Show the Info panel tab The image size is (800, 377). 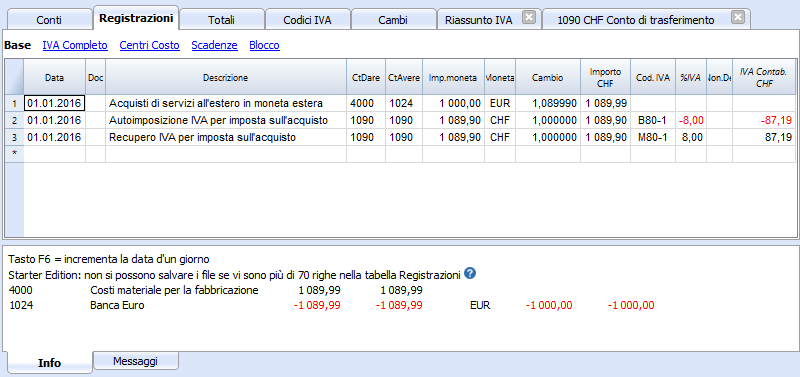pyautogui.click(x=50, y=363)
